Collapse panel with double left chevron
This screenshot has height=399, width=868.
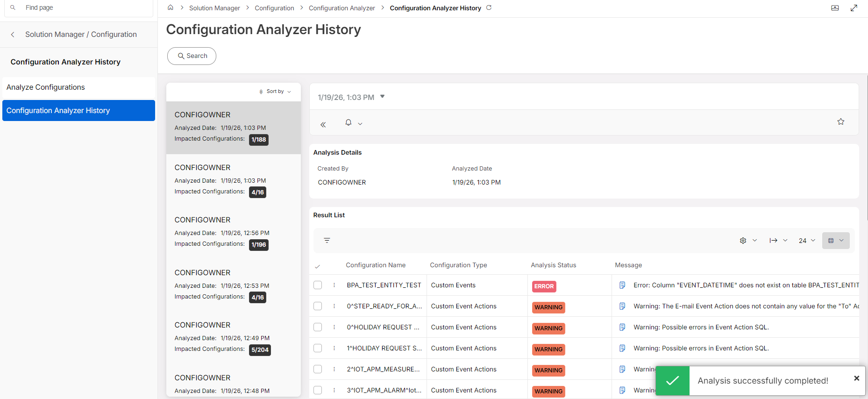[323, 124]
